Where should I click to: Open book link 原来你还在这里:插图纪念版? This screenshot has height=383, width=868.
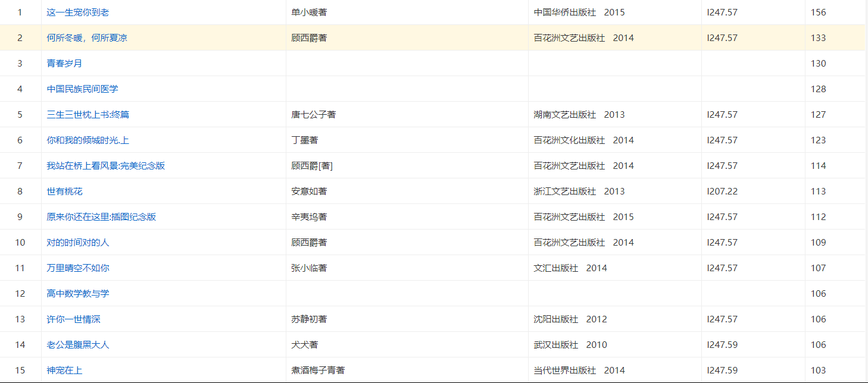pyautogui.click(x=102, y=216)
